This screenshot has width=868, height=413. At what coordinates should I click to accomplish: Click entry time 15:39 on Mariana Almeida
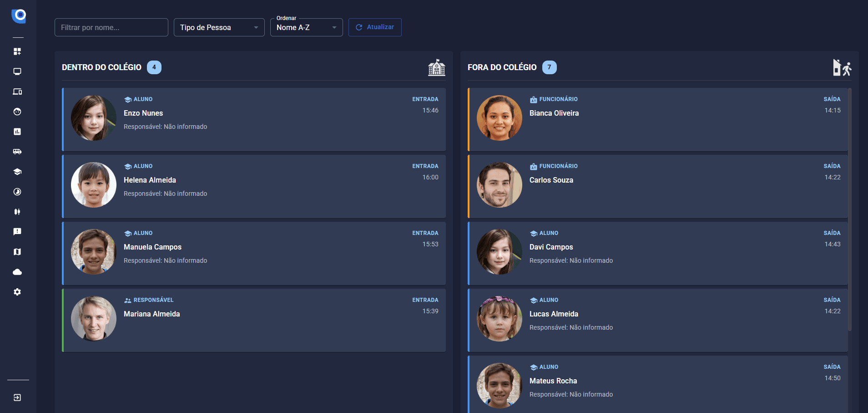pos(430,311)
